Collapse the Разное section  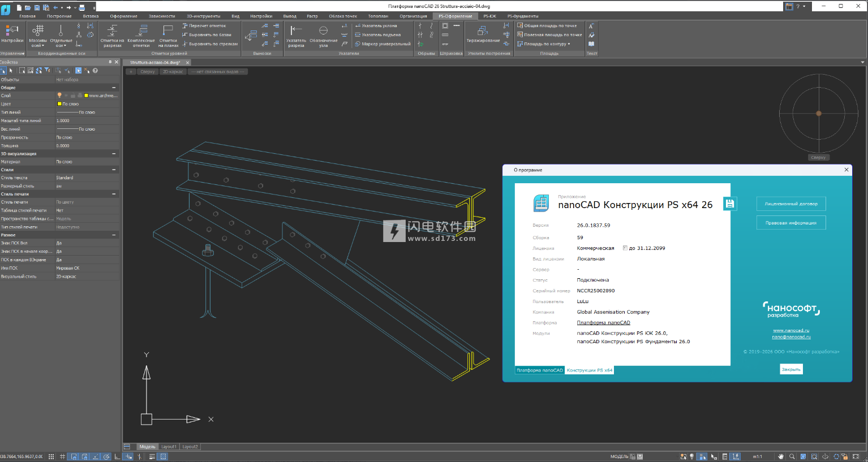coord(114,235)
